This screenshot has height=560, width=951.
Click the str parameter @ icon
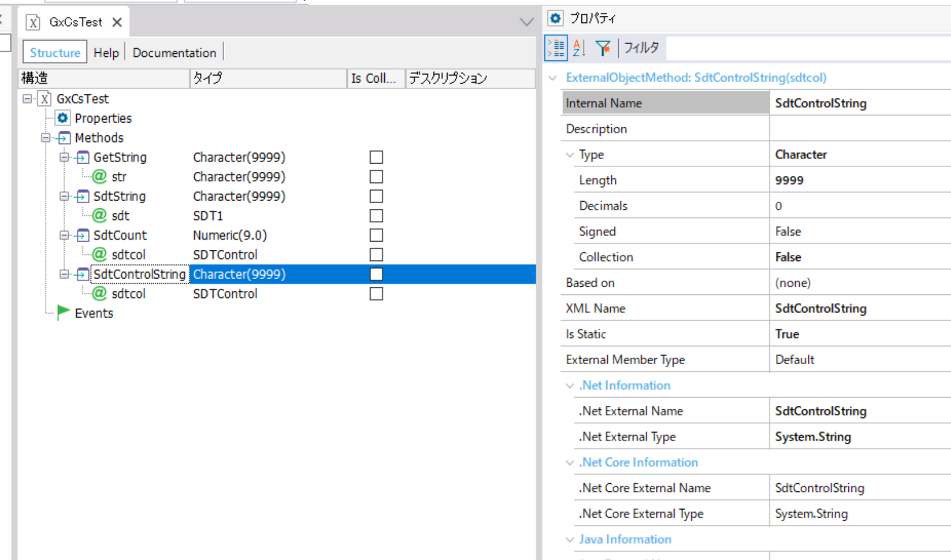point(100,177)
